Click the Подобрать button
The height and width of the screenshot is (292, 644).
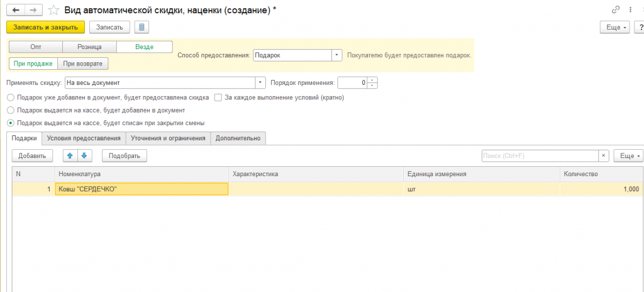(125, 156)
